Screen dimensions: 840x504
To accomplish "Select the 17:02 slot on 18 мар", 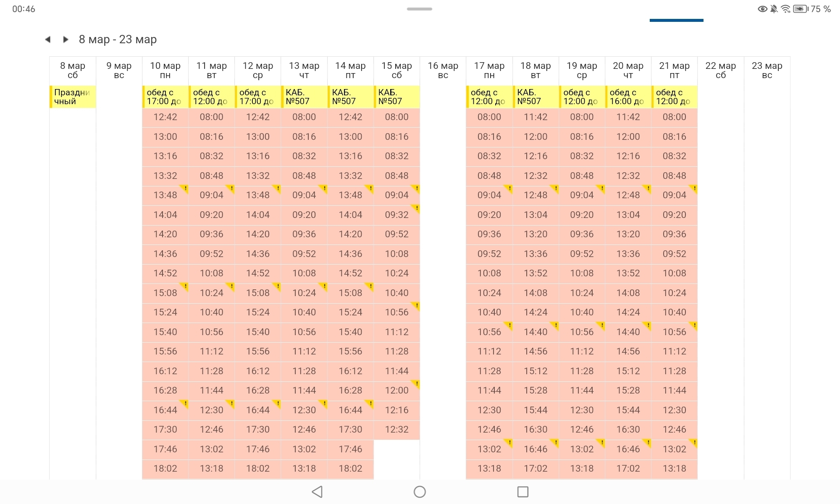I will [x=535, y=469].
